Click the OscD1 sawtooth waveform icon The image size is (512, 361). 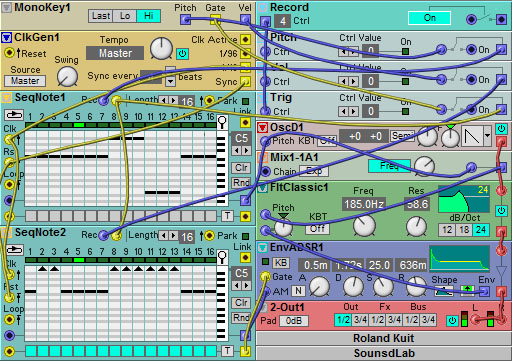[x=472, y=136]
